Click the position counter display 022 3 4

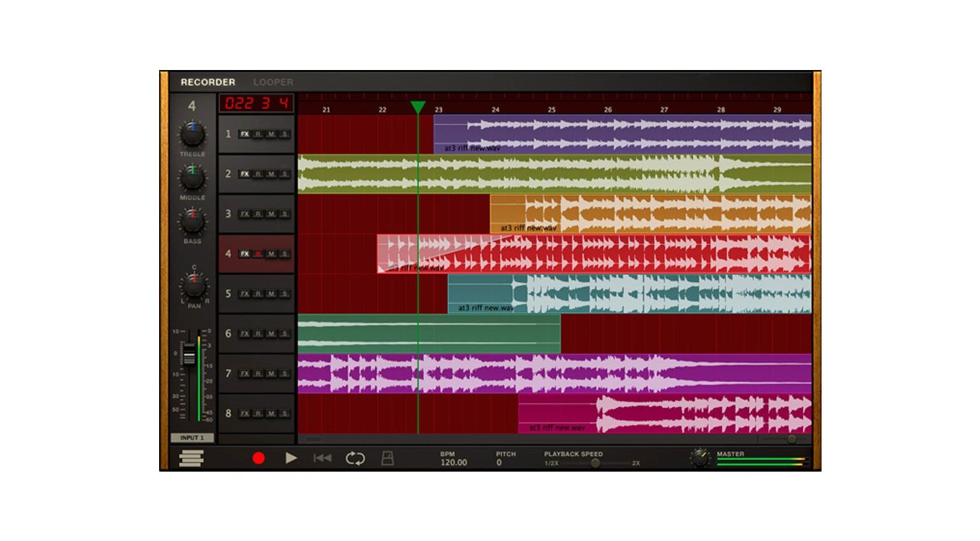pos(256,103)
